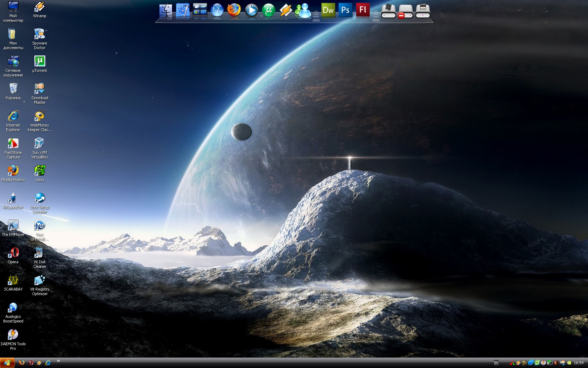Select Sun xVM VirtualBox shortcut

(40, 148)
